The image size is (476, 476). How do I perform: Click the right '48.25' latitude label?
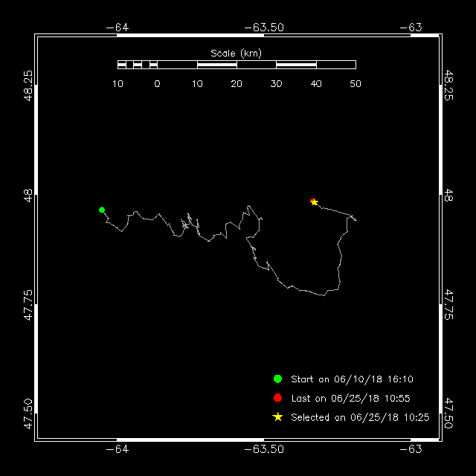coord(448,85)
